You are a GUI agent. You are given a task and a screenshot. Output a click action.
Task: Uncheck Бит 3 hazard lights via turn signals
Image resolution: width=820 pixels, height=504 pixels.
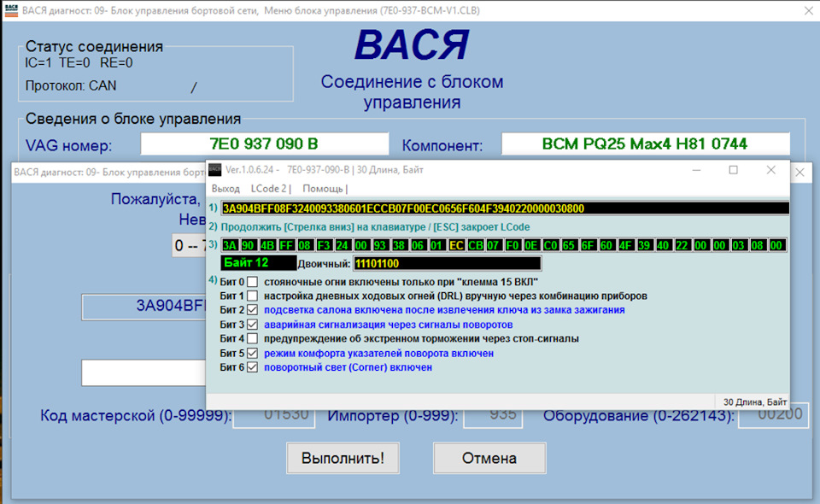point(252,325)
